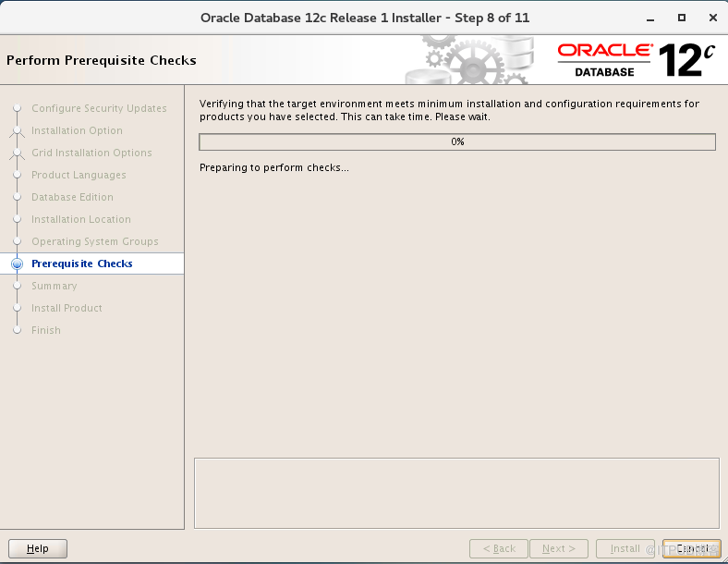Close the installer window
Screen dimensions: 728x564
tap(713, 18)
